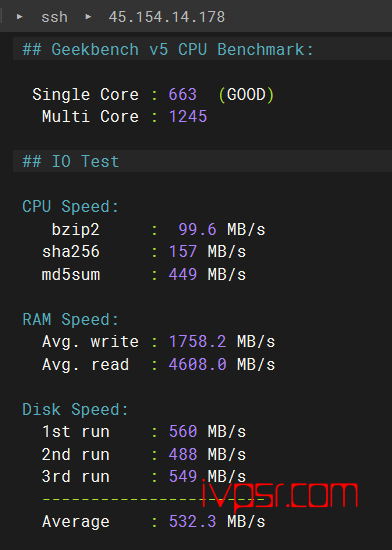Click the Geekbench v5 CPU Benchmark heading

click(168, 49)
